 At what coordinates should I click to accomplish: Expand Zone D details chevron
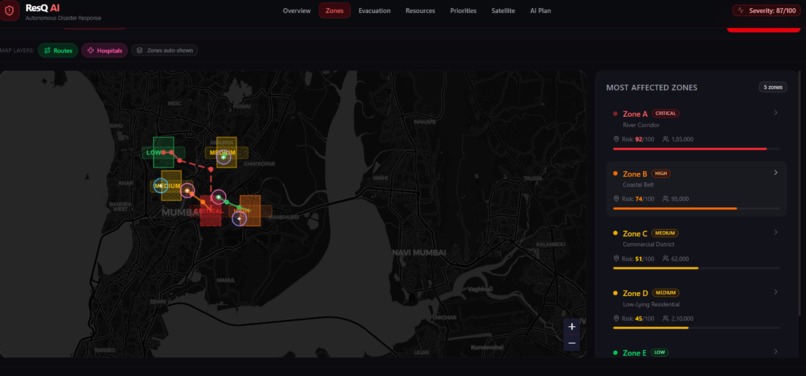(776, 292)
